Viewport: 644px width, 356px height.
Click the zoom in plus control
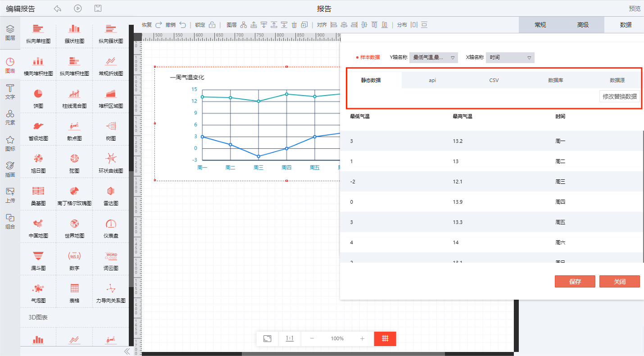[x=362, y=338]
